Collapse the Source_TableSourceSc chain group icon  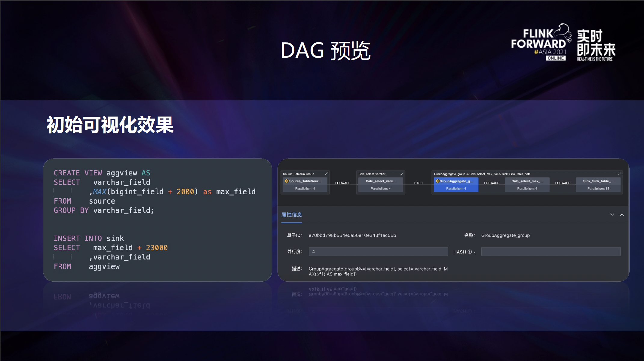[326, 174]
